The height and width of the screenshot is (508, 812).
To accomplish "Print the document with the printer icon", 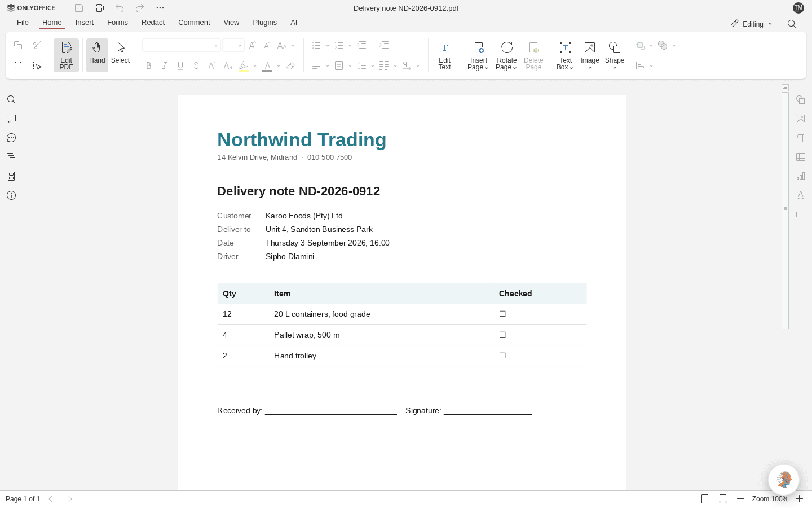I will (x=99, y=8).
